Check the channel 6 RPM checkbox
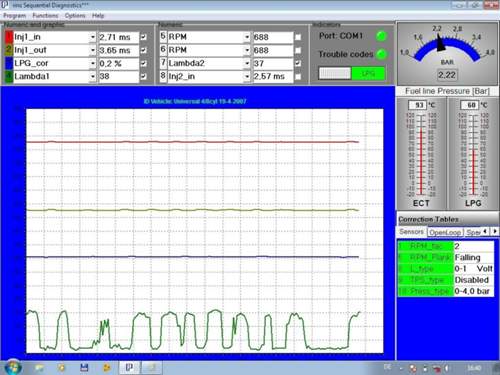500x375 pixels. 298,50
